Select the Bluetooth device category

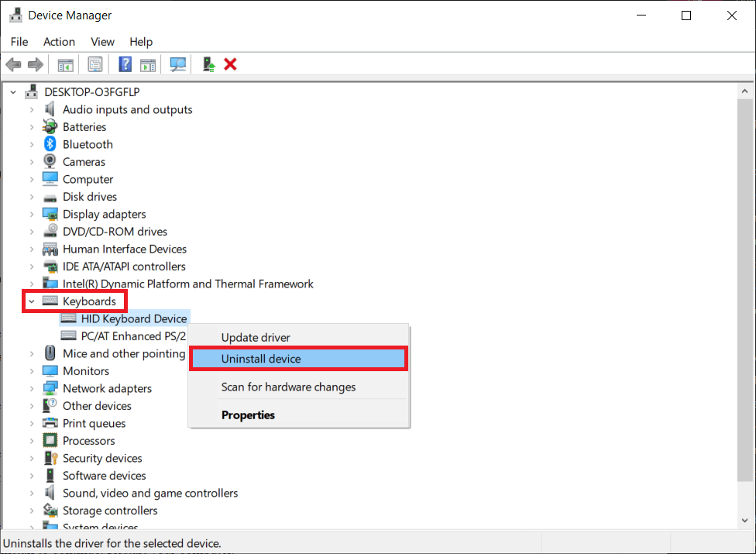pos(88,144)
